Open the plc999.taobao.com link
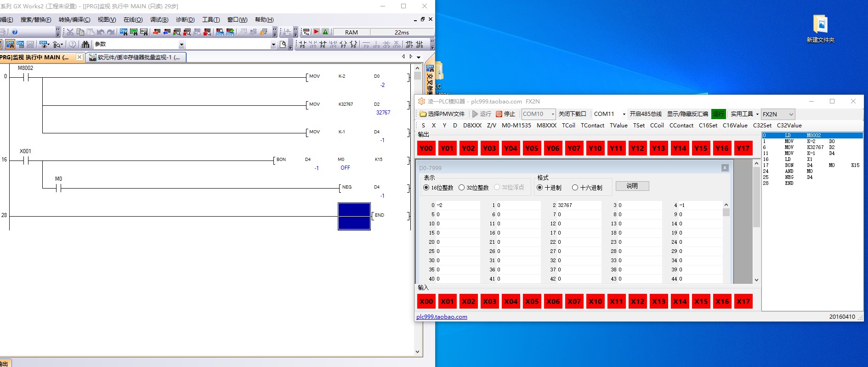The width and height of the screenshot is (868, 367). click(442, 317)
